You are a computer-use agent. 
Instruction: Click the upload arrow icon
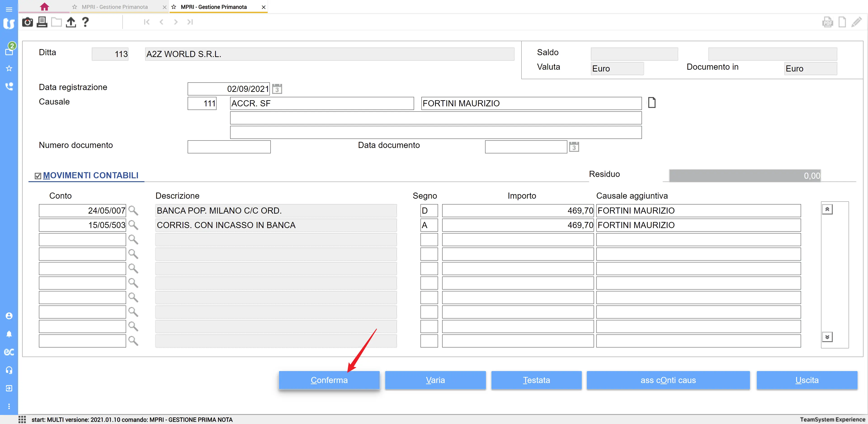[71, 22]
